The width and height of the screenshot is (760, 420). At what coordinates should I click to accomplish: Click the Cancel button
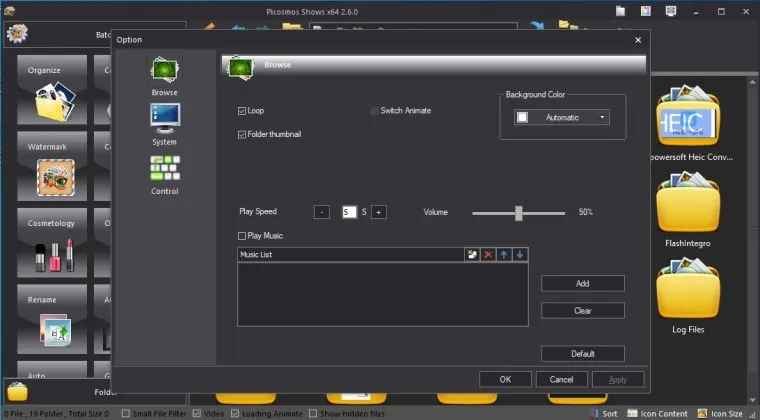(561, 379)
